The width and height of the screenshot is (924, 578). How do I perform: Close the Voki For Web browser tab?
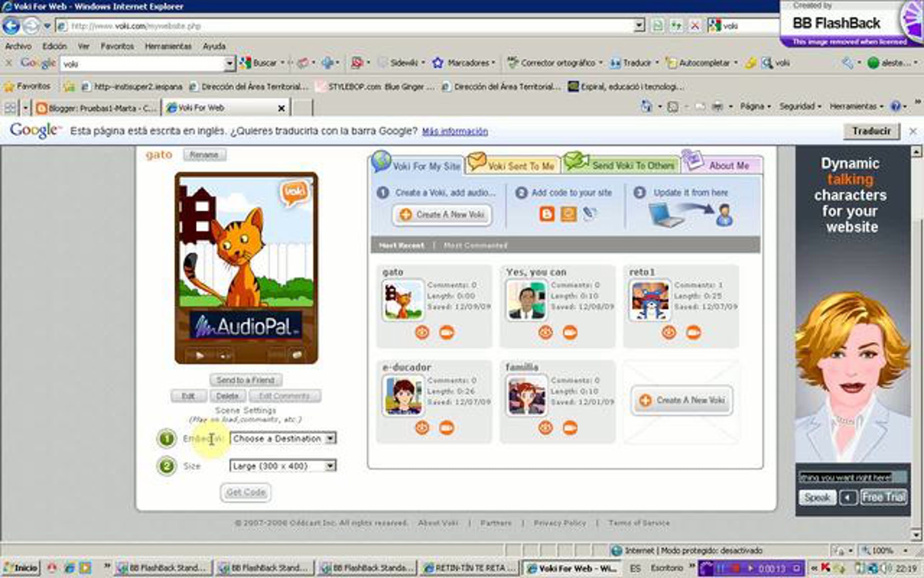[x=281, y=108]
